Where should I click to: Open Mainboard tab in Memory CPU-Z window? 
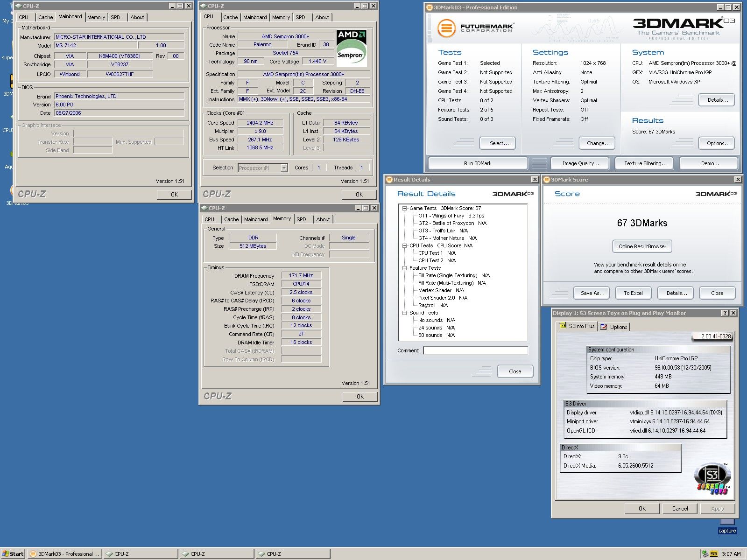[256, 219]
